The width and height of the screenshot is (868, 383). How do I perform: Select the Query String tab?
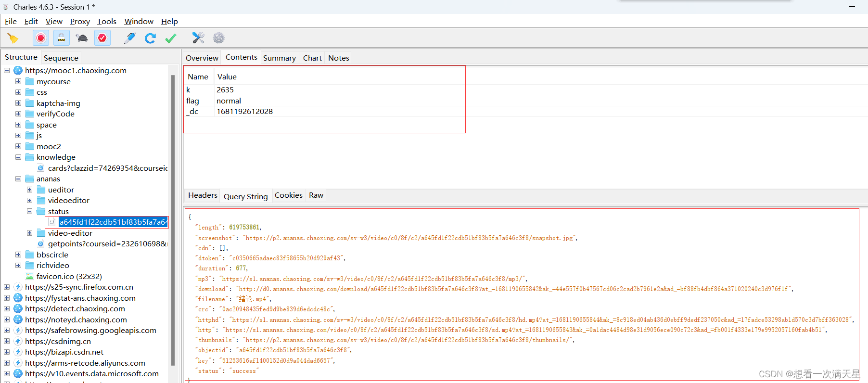246,196
